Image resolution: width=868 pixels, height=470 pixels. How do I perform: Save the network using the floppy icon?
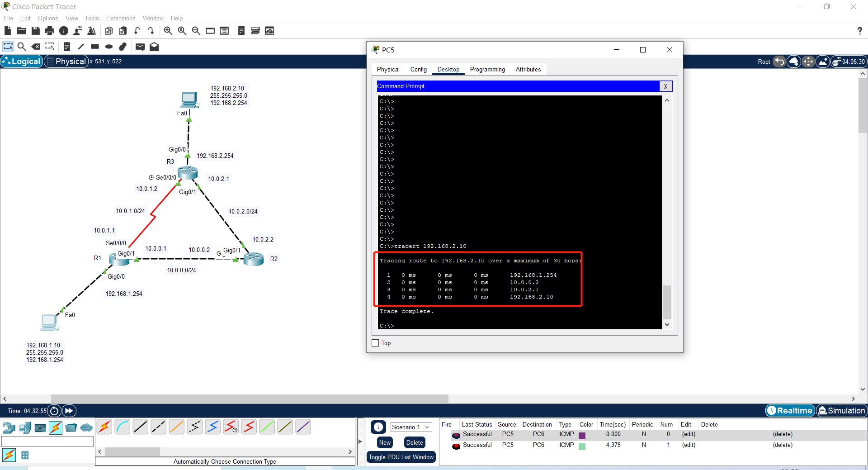click(x=36, y=31)
